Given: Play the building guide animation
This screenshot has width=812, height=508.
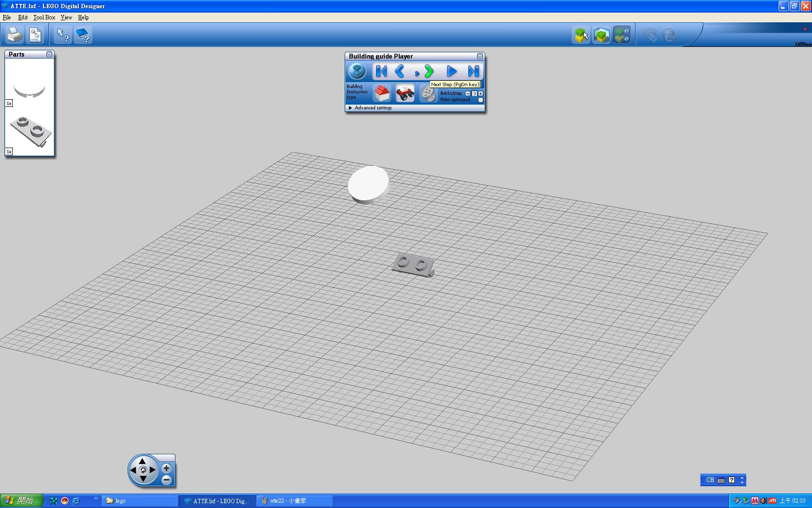Looking at the screenshot, I should pyautogui.click(x=451, y=72).
